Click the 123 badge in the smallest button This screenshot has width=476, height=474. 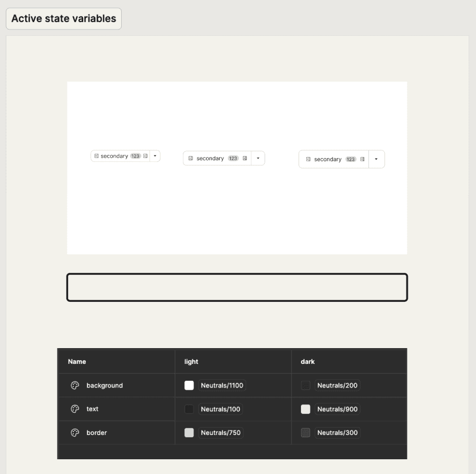coord(135,156)
